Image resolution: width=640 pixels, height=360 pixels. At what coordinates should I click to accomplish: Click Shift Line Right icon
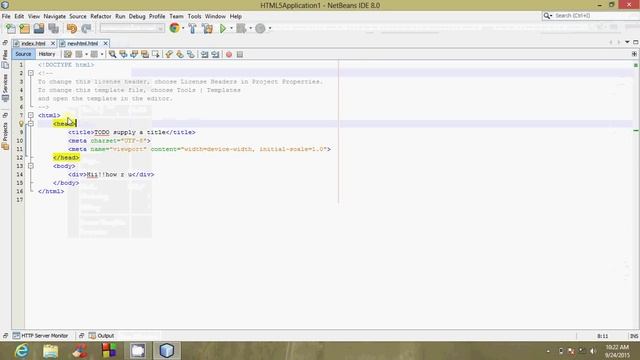pos(215,54)
